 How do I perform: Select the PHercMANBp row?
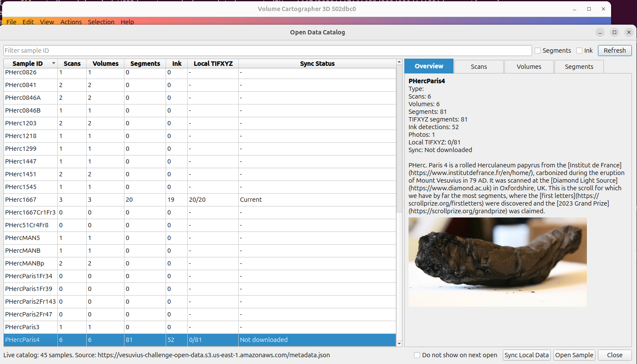click(200, 263)
